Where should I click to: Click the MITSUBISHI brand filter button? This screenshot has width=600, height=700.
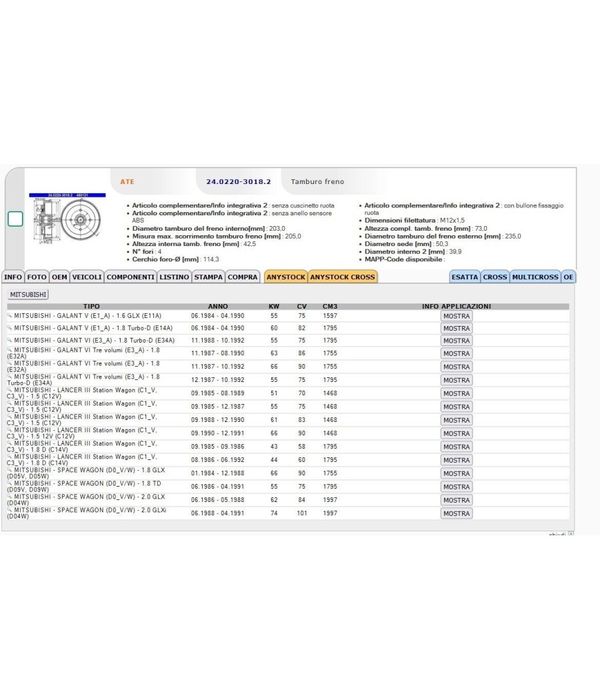28,295
